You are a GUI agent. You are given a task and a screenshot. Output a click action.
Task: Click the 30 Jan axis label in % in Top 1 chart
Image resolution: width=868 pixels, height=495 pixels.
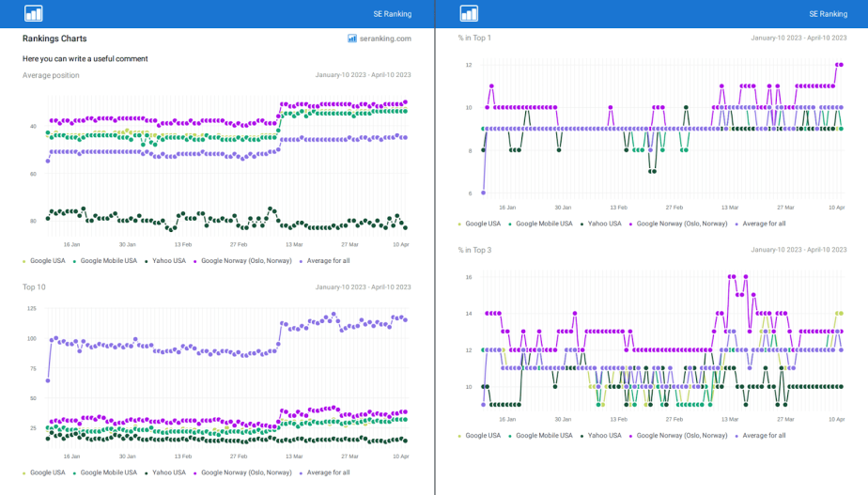(563, 207)
